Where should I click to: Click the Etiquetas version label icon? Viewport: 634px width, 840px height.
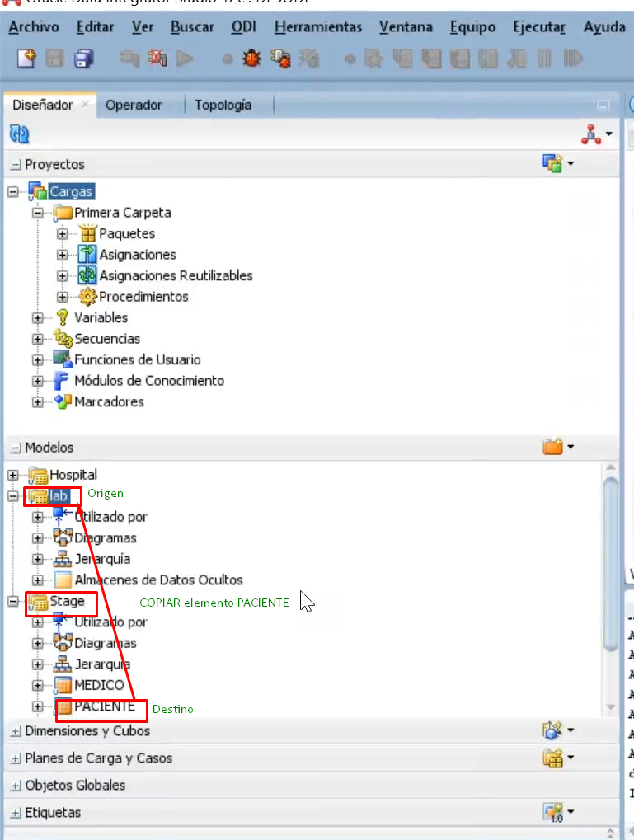coord(552,812)
